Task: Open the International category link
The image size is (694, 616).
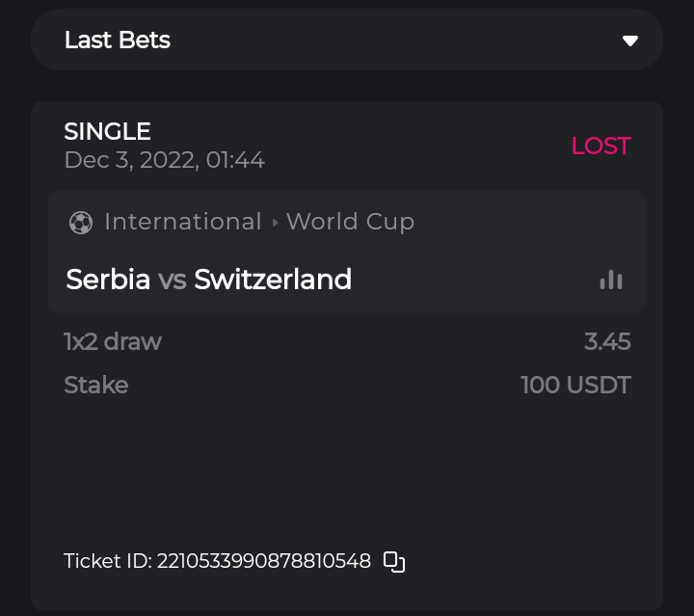Action: pos(183,222)
